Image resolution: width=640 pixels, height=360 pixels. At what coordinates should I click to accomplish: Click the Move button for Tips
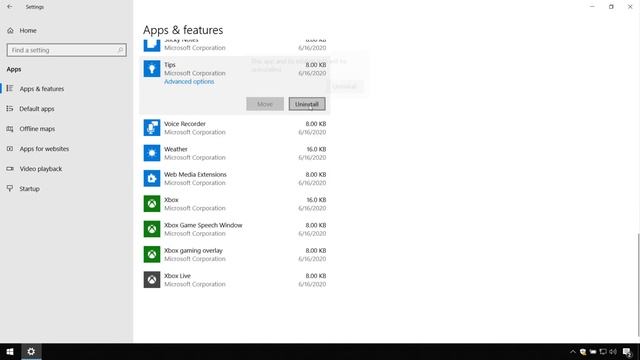coord(265,104)
